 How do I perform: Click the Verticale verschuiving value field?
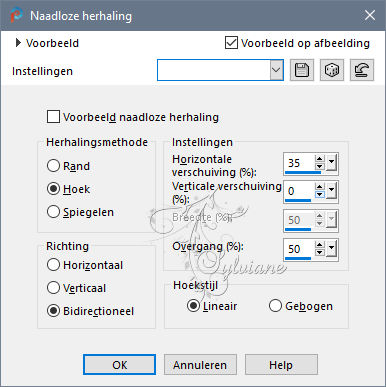coord(299,191)
